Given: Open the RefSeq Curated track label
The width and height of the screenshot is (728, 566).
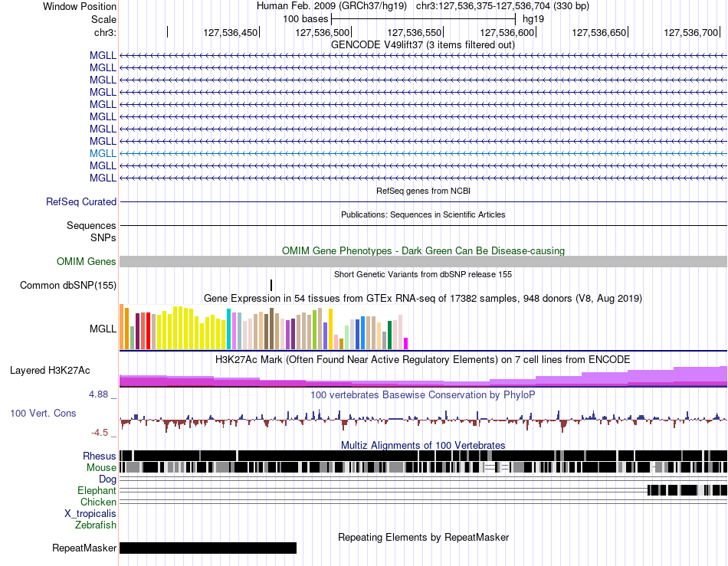Looking at the screenshot, I should click(81, 201).
